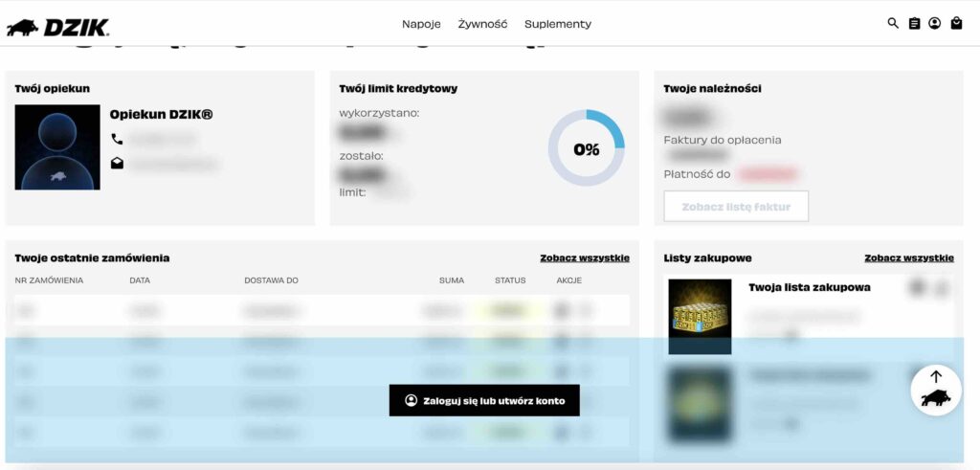
Task: Click the phone icon under Opiekun DZIK
Action: (117, 140)
